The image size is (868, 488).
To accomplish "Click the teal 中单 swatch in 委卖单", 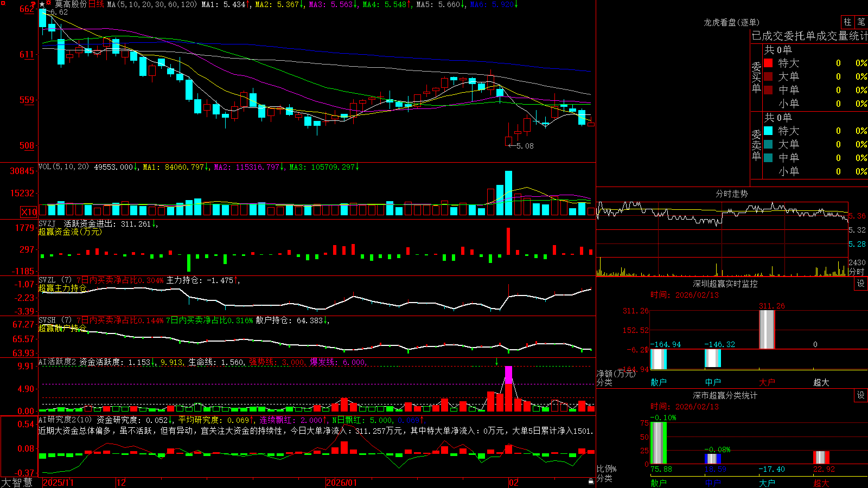I will [768, 158].
